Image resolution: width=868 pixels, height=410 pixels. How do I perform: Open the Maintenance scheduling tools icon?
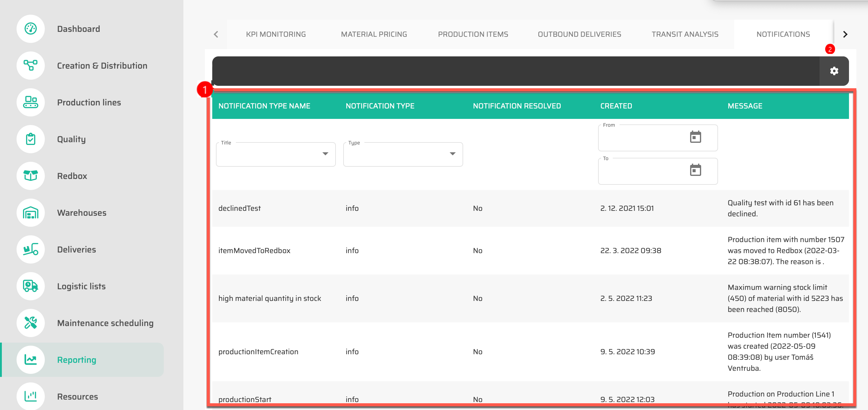31,322
